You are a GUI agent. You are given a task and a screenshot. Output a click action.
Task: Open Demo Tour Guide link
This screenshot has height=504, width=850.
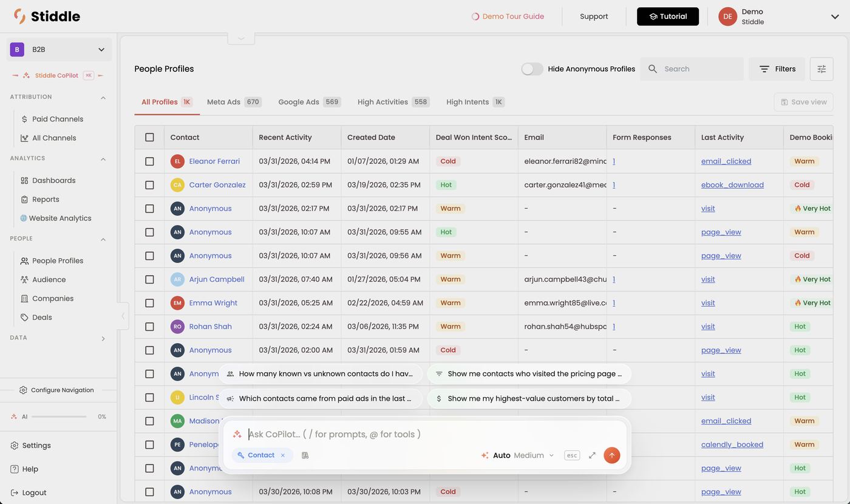[x=508, y=16]
